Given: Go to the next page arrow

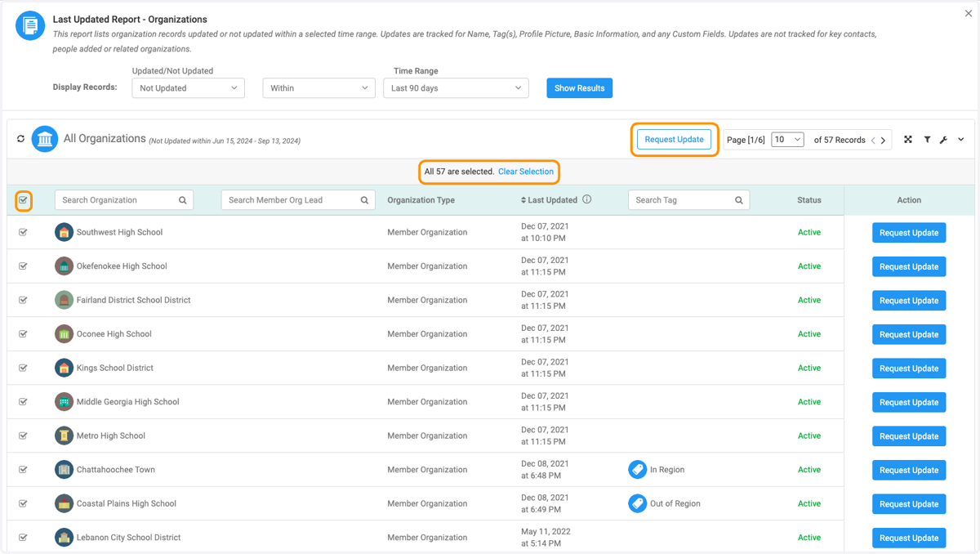Looking at the screenshot, I should [883, 141].
